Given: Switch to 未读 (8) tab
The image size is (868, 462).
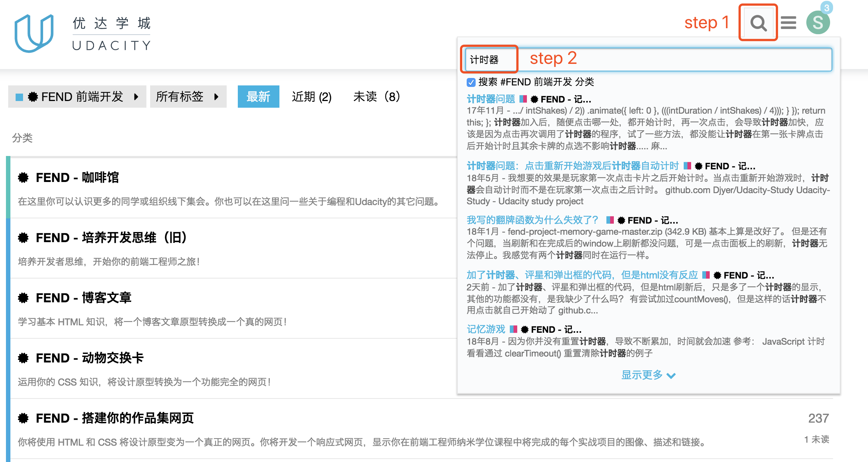Looking at the screenshot, I should click(376, 97).
